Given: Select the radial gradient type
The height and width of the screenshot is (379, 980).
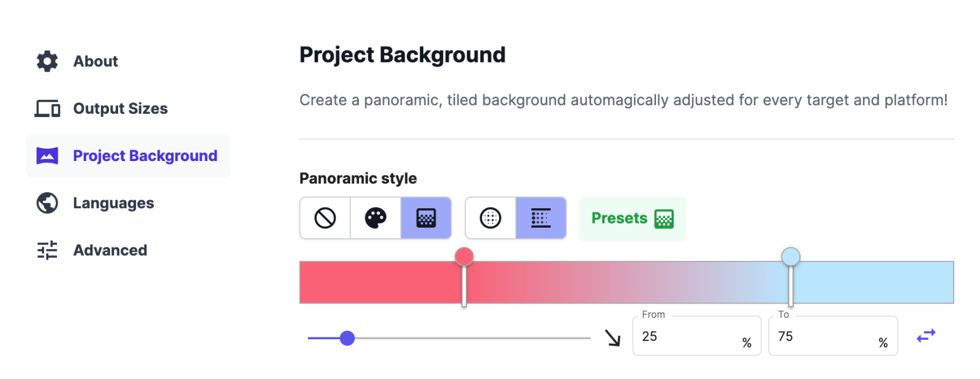Looking at the screenshot, I should tap(491, 218).
